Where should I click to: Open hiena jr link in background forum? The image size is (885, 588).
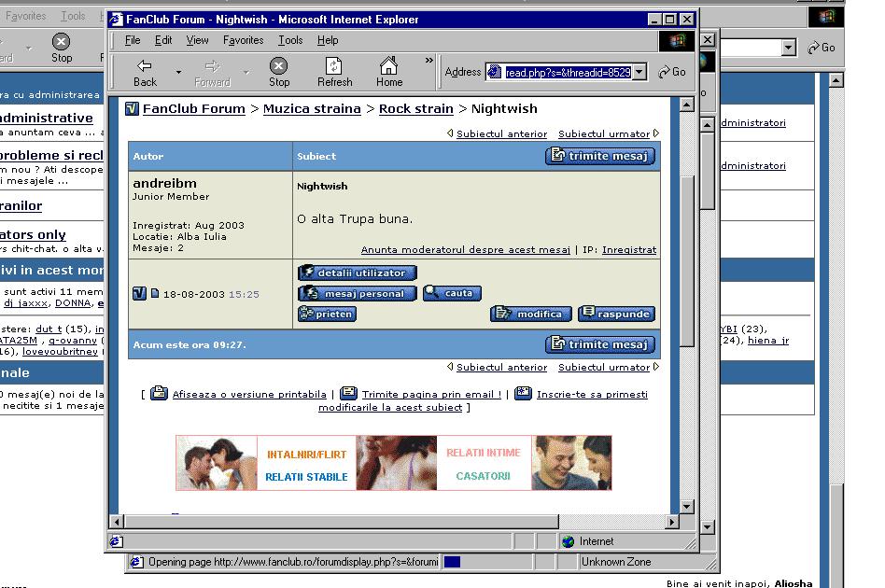[768, 341]
